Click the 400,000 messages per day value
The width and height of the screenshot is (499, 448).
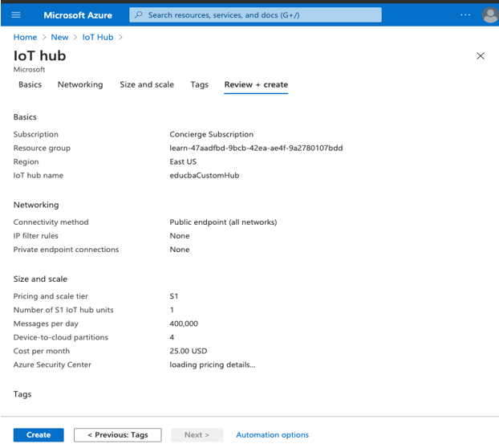click(x=184, y=324)
